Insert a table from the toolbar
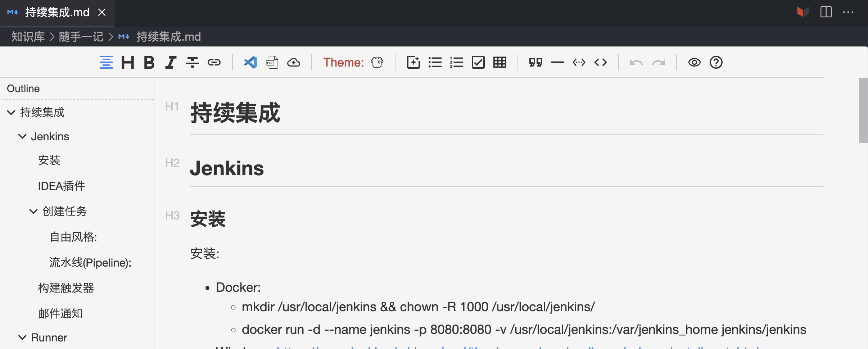The width and height of the screenshot is (868, 349). tap(500, 63)
